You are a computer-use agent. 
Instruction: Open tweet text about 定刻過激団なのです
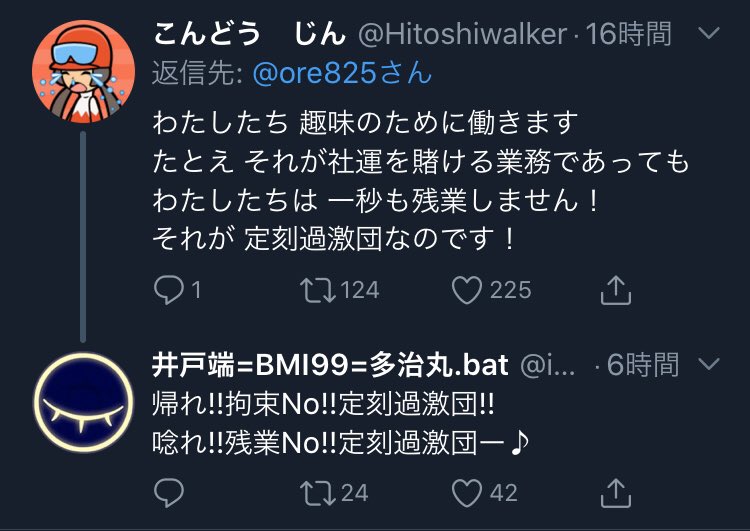(x=421, y=181)
